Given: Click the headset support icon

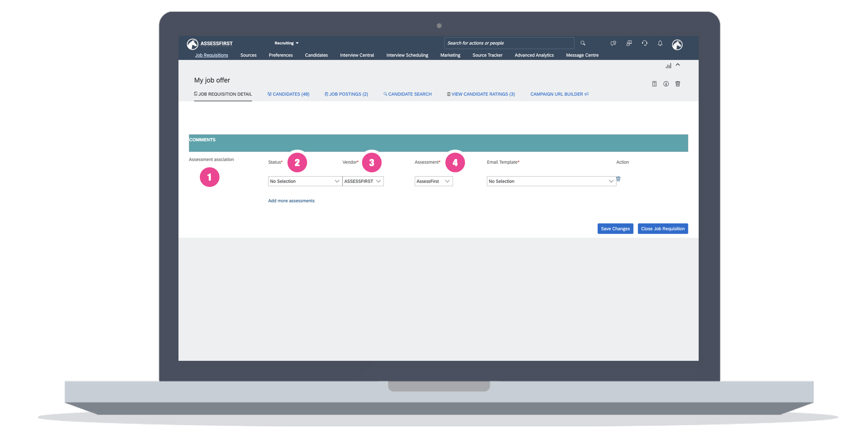Looking at the screenshot, I should (645, 43).
